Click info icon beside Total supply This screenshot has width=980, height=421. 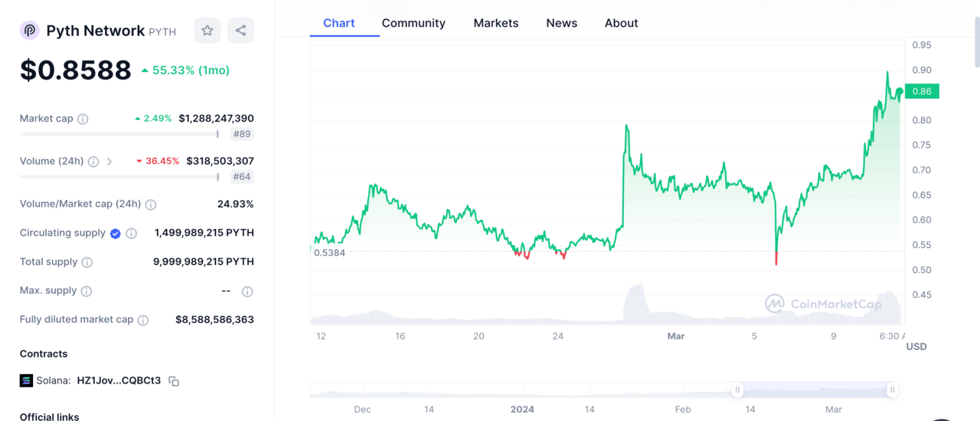87,263
